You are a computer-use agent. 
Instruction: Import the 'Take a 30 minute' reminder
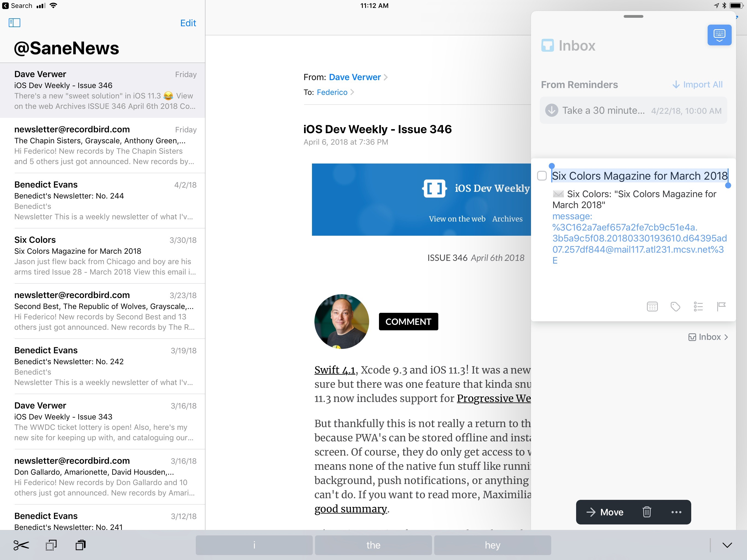point(552,110)
